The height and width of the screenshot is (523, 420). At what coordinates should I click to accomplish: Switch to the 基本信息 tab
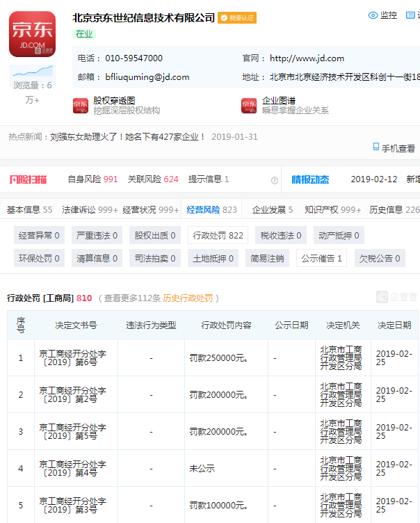tap(29, 209)
